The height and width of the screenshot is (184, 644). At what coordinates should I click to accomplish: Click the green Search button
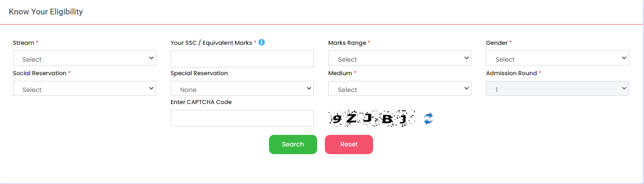coord(293,145)
